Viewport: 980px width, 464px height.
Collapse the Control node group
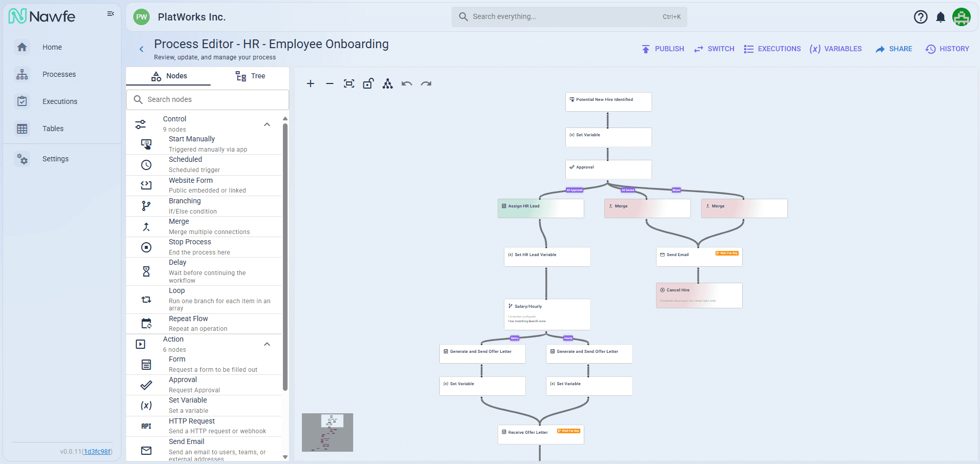[267, 124]
